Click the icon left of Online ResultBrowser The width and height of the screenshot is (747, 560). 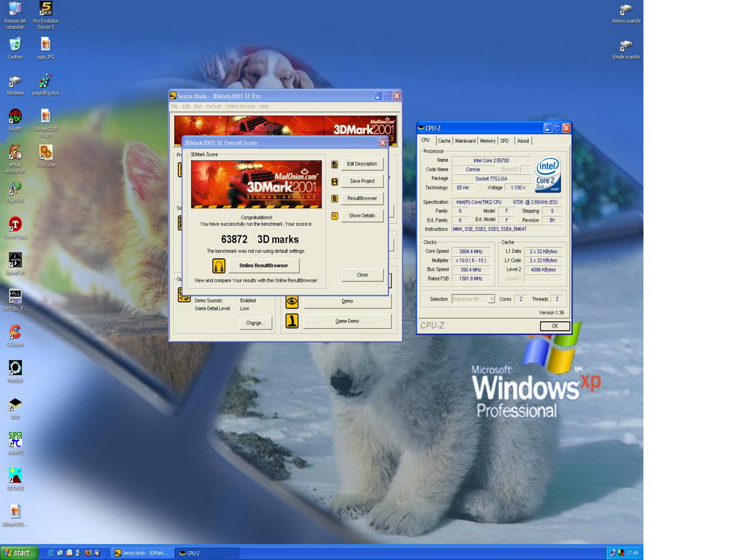coord(219,265)
